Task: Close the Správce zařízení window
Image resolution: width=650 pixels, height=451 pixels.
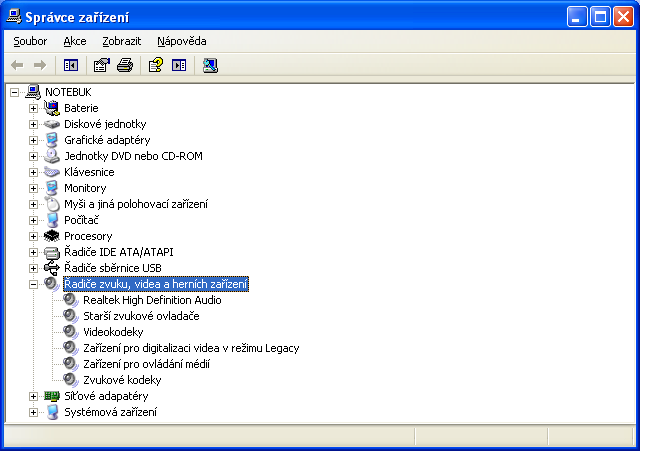Action: [x=623, y=17]
